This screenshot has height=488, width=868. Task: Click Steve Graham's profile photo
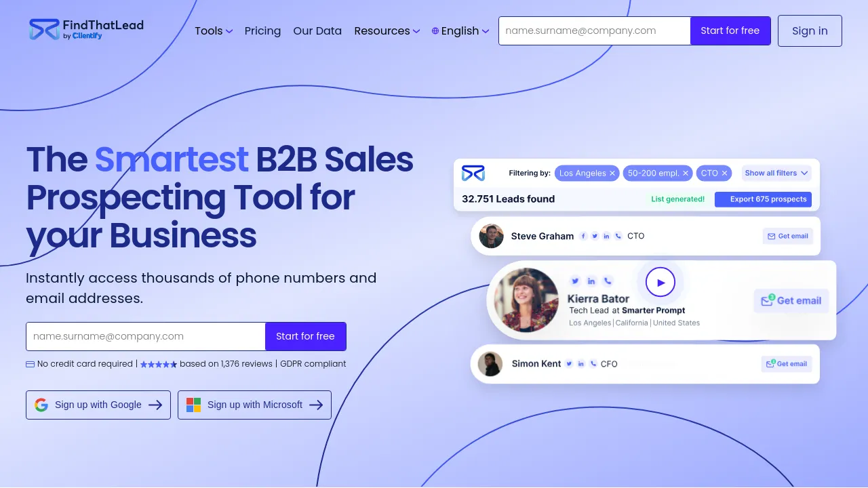tap(491, 236)
